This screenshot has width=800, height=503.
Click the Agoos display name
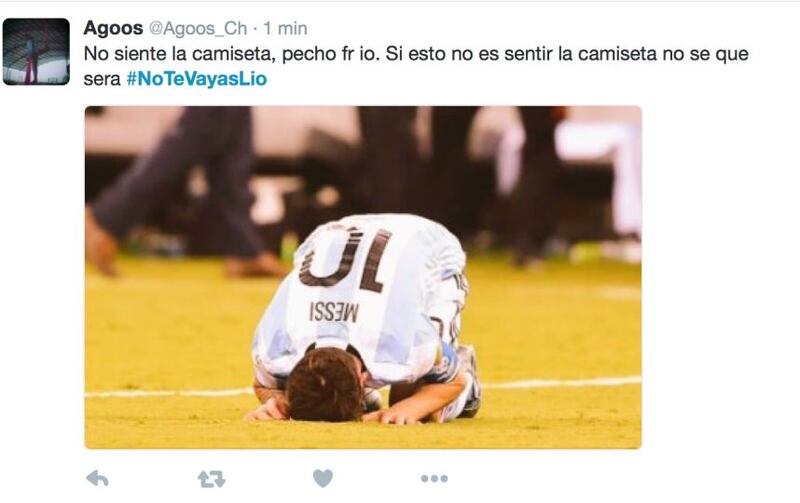[113, 28]
